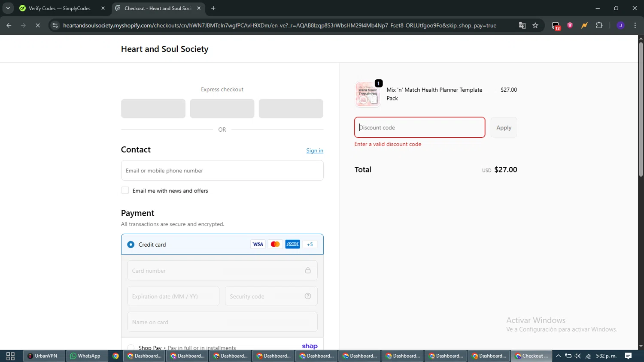Screen dimensions: 644x362
Task: Open Chrome three-dot menu
Action: [x=635, y=25]
